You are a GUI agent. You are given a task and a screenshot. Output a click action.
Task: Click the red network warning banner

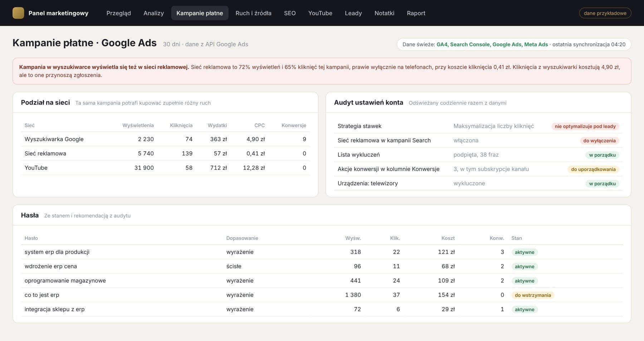click(322, 71)
